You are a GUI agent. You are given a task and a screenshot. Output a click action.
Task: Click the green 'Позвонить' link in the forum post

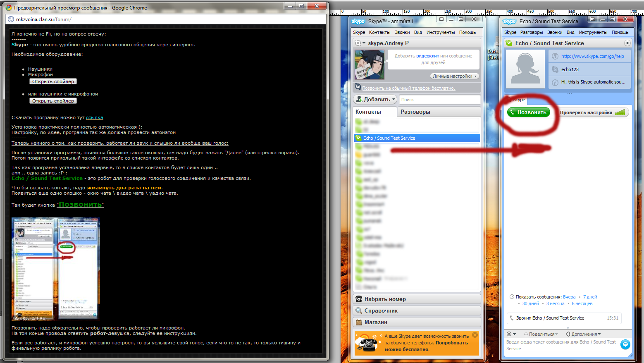[80, 205]
